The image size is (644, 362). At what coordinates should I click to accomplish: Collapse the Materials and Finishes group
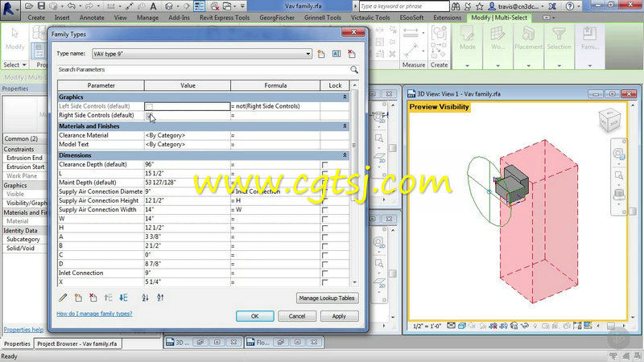(345, 126)
